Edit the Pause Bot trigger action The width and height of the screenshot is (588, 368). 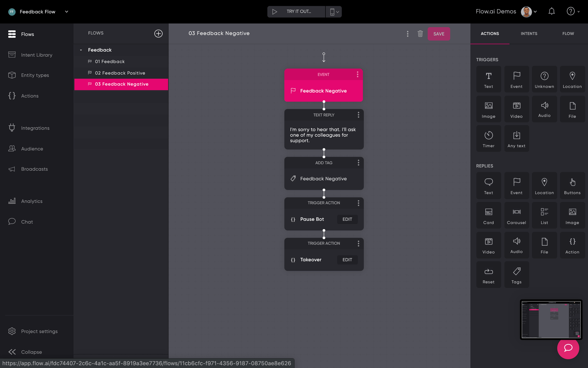click(x=347, y=219)
